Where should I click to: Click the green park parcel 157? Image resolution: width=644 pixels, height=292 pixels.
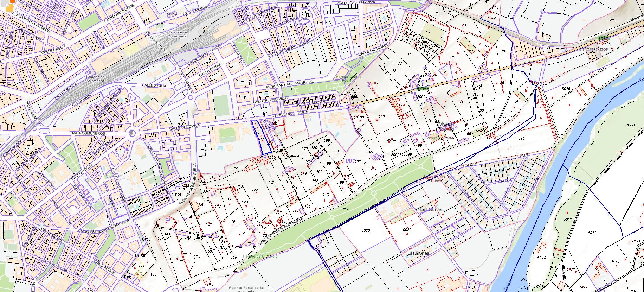345,209
